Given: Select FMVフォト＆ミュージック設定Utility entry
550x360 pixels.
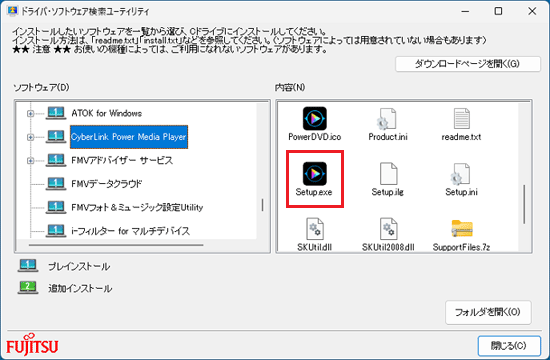Looking at the screenshot, I should [x=137, y=207].
